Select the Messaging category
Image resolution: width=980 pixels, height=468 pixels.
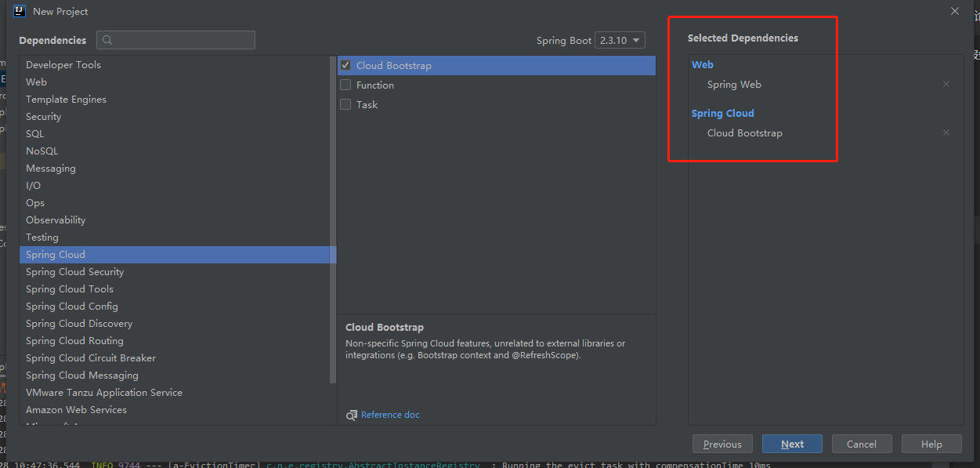pyautogui.click(x=175, y=169)
